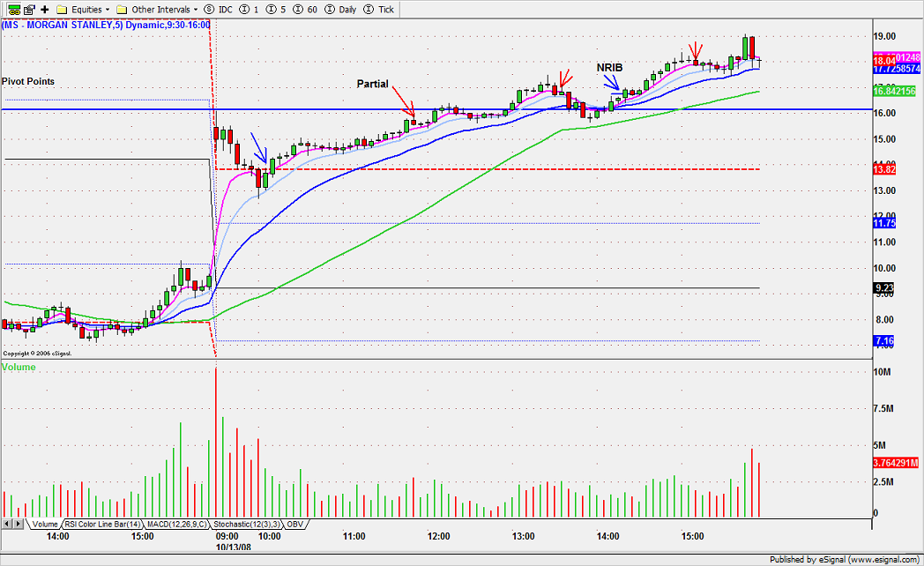Open the Equities folder dropdown

(x=83, y=10)
